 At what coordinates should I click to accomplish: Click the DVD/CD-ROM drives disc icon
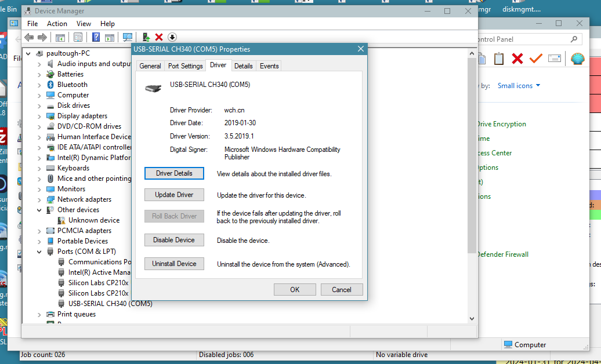[x=50, y=126]
